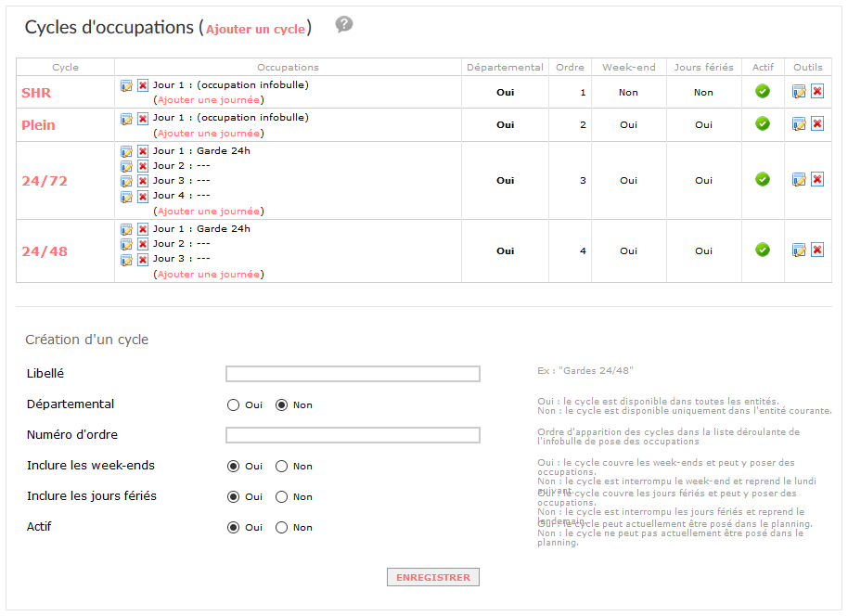Viewport: 848px width, 616px height.
Task: Click the Ajouter un cycle link
Action: point(256,29)
